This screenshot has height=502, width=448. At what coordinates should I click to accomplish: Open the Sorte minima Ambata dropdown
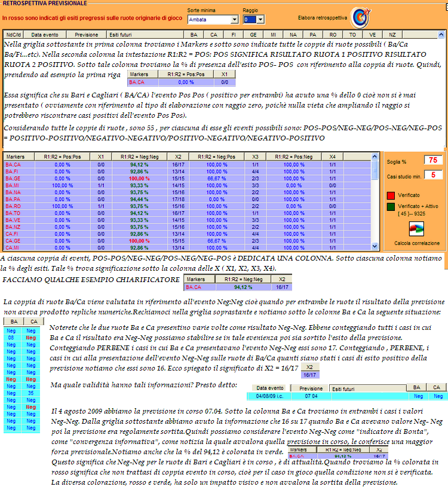235,20
